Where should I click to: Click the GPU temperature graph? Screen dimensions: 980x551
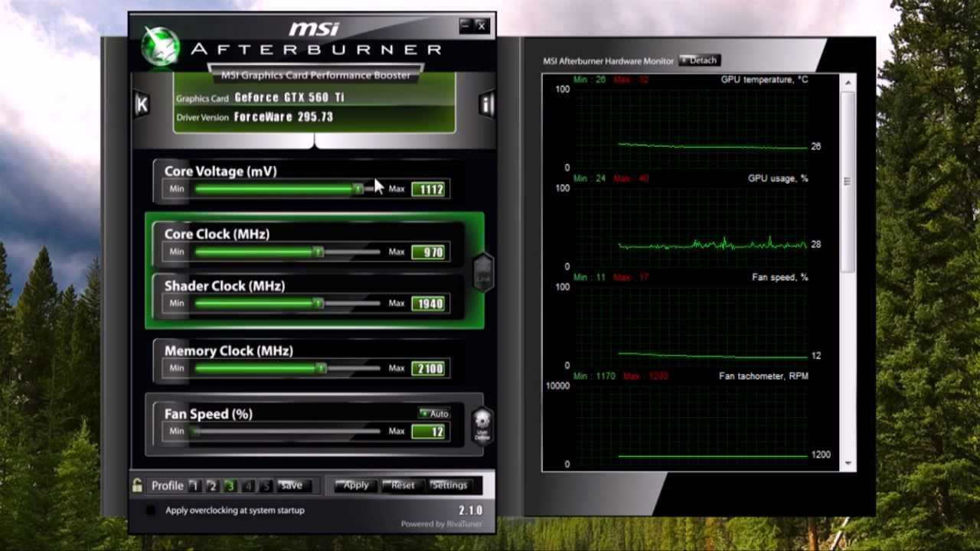690,127
